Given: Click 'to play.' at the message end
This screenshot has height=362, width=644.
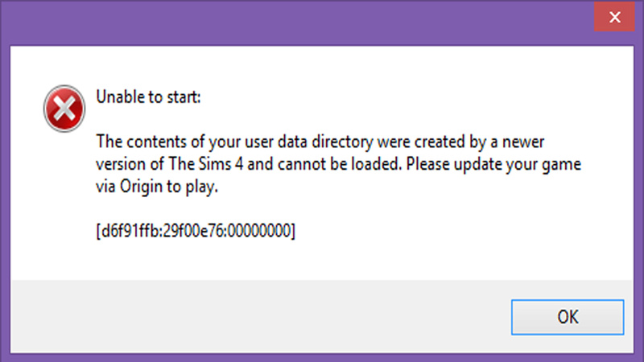Looking at the screenshot, I should [x=192, y=187].
